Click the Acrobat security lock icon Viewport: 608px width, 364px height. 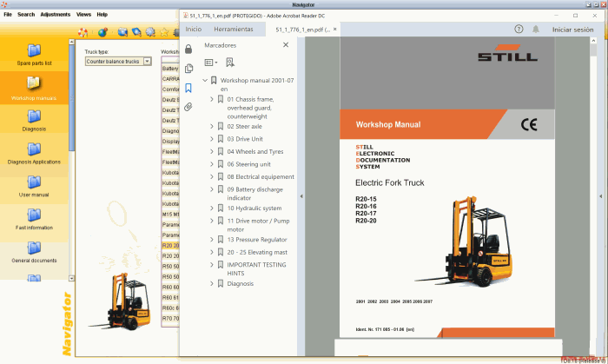[x=188, y=49]
